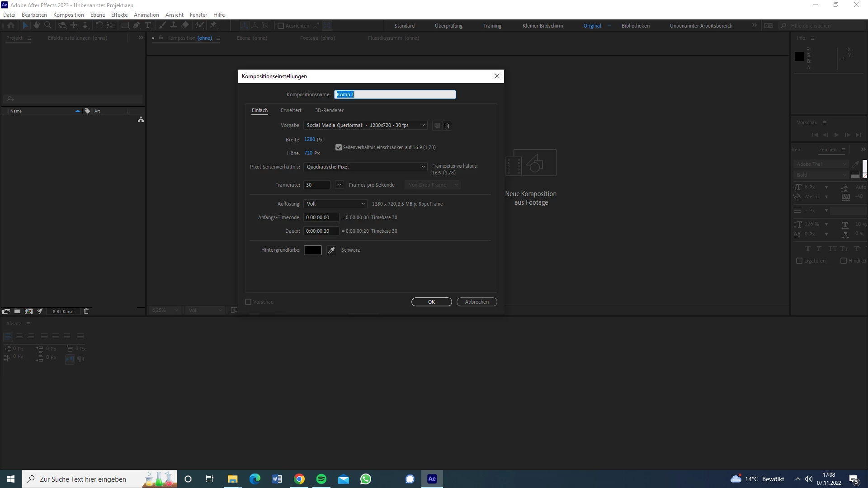The width and height of the screenshot is (868, 488).
Task: Select the Hand tool in toolbar
Action: click(37, 25)
